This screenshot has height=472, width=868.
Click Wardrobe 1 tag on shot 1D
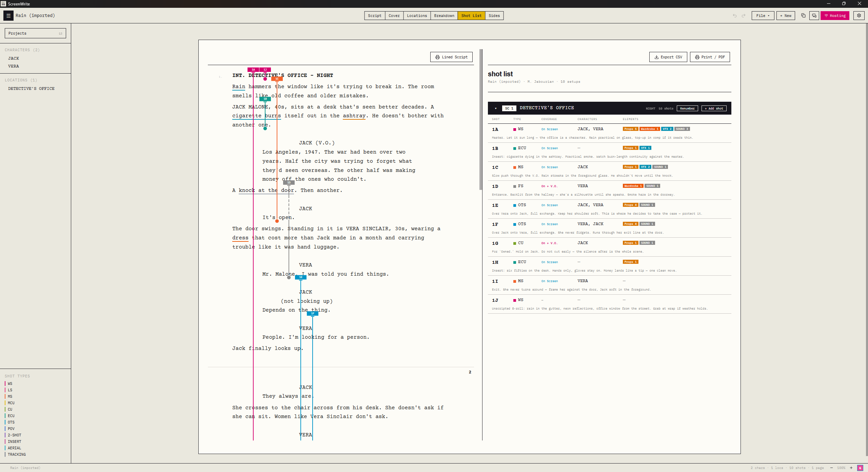click(x=633, y=186)
